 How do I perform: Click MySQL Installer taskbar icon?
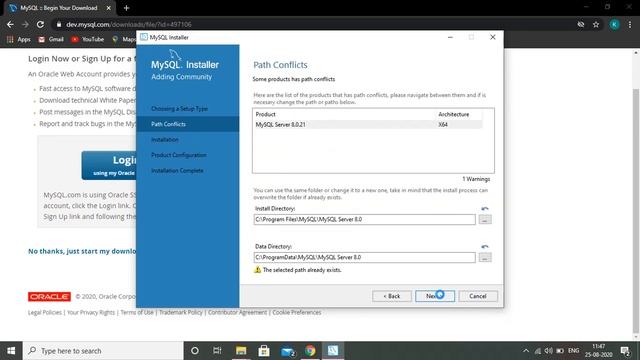(x=333, y=351)
